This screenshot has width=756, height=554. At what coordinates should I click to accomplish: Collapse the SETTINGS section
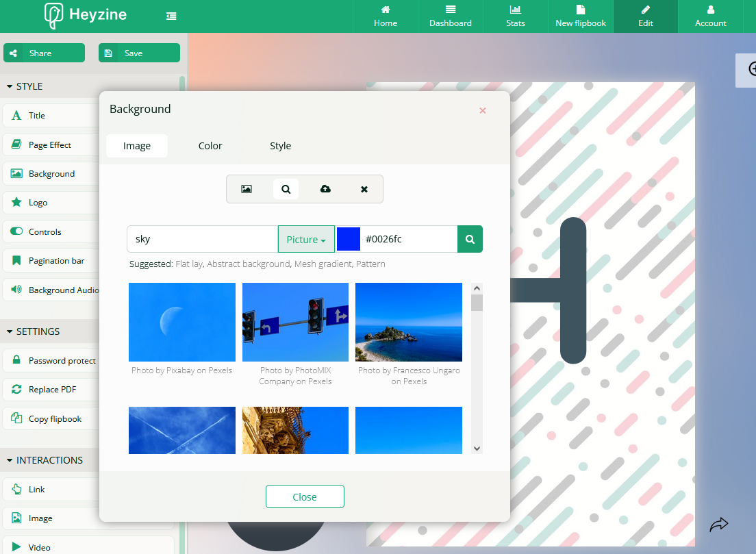point(34,331)
